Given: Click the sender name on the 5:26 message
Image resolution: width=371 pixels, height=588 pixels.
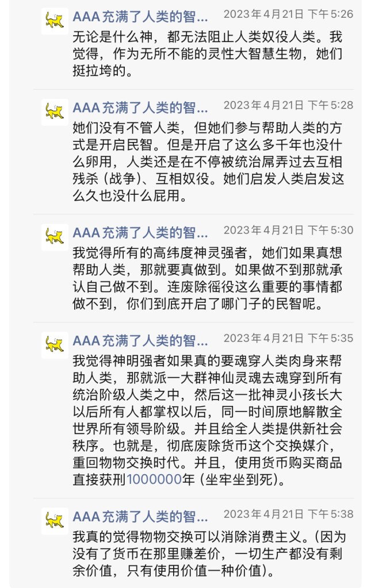Looking at the screenshot, I should click(x=140, y=16).
